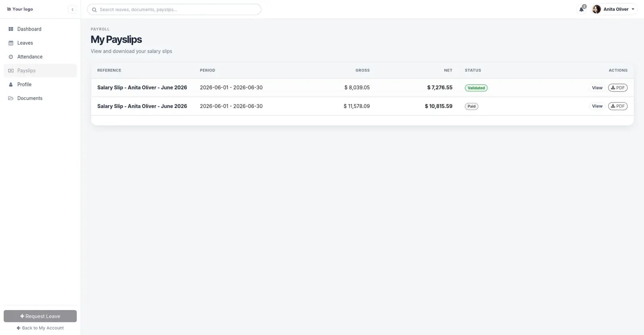The image size is (644, 335).
Task: View the Paid payslip of $10,815.59
Action: point(597,106)
